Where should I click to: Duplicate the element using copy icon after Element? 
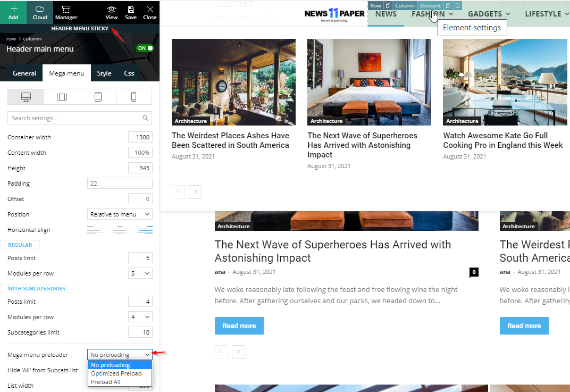(448, 5)
